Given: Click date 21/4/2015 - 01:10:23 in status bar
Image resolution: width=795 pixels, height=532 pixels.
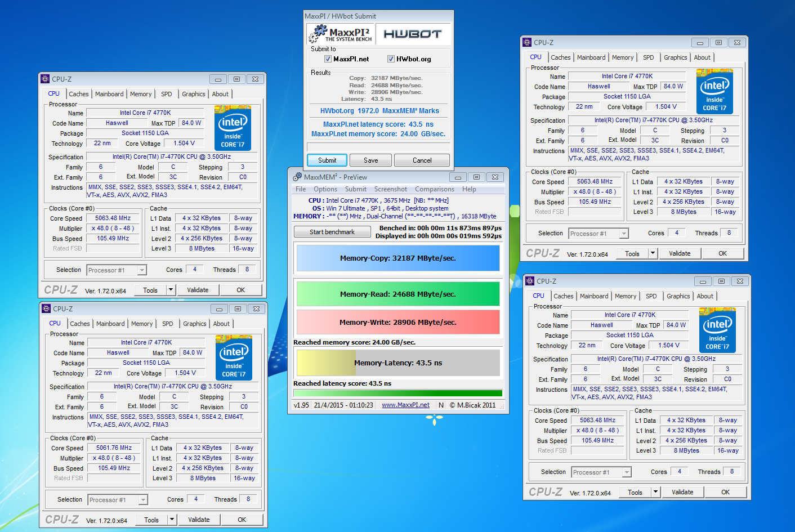Looking at the screenshot, I should click(x=343, y=405).
